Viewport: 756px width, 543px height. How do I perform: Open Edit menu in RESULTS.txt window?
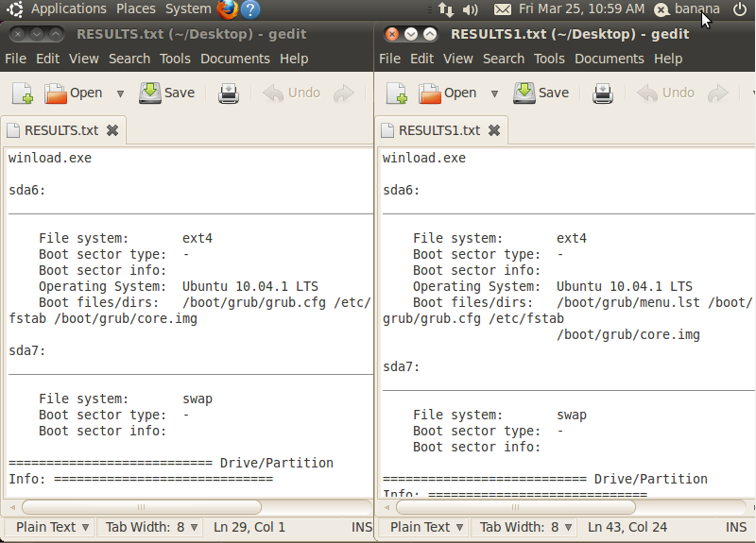point(48,59)
